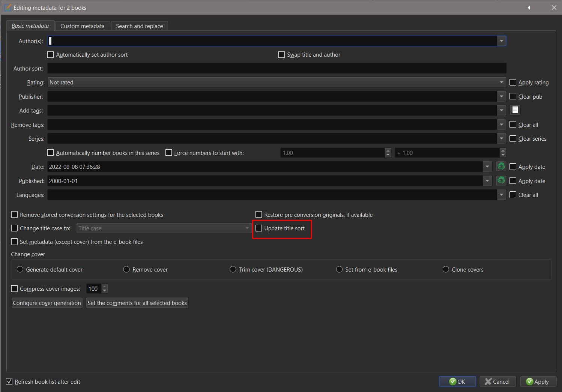Click Set the comments for all selected books
This screenshot has width=562, height=392.
(x=137, y=303)
